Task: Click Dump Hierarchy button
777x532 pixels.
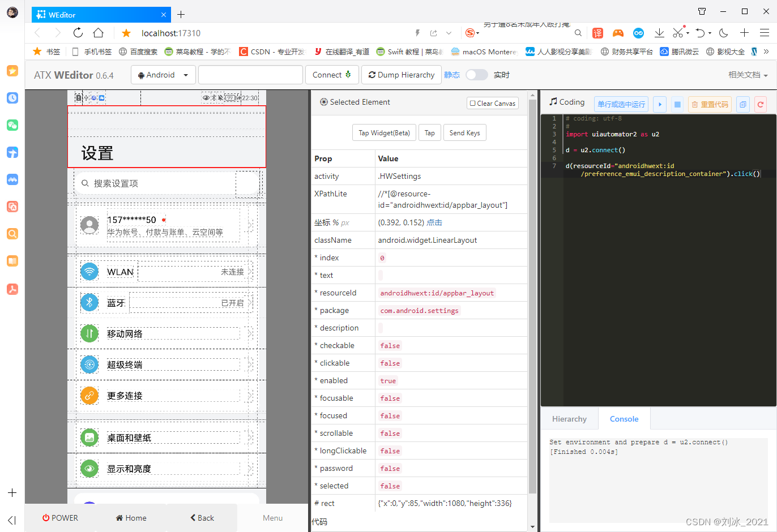Action: pos(402,75)
